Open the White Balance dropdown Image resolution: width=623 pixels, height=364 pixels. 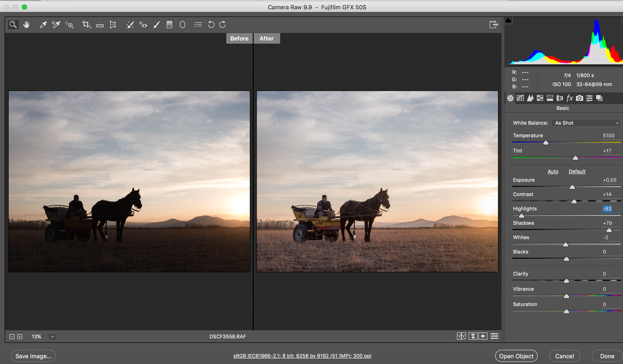click(x=586, y=123)
